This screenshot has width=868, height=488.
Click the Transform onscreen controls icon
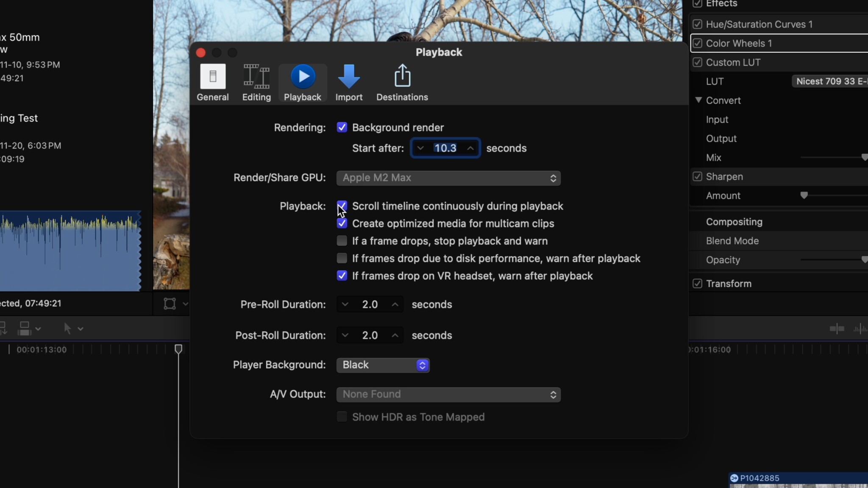[170, 303]
